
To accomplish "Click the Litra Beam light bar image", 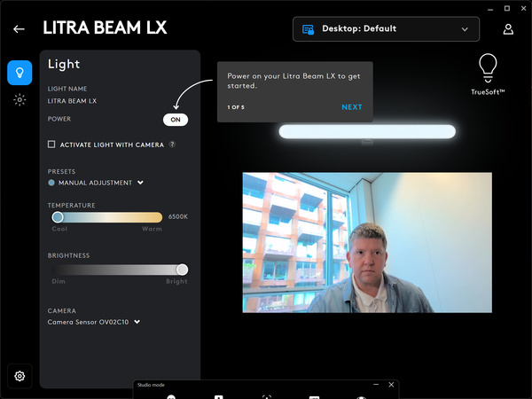I will pos(367,131).
